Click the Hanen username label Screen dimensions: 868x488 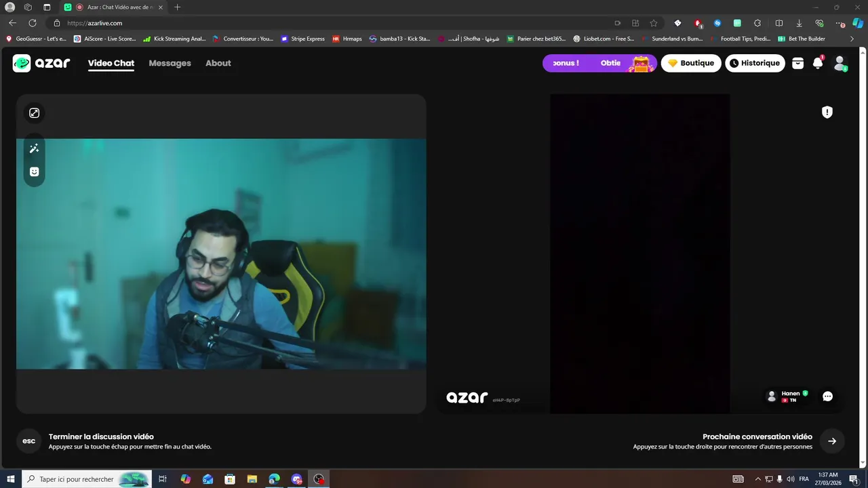click(x=791, y=394)
